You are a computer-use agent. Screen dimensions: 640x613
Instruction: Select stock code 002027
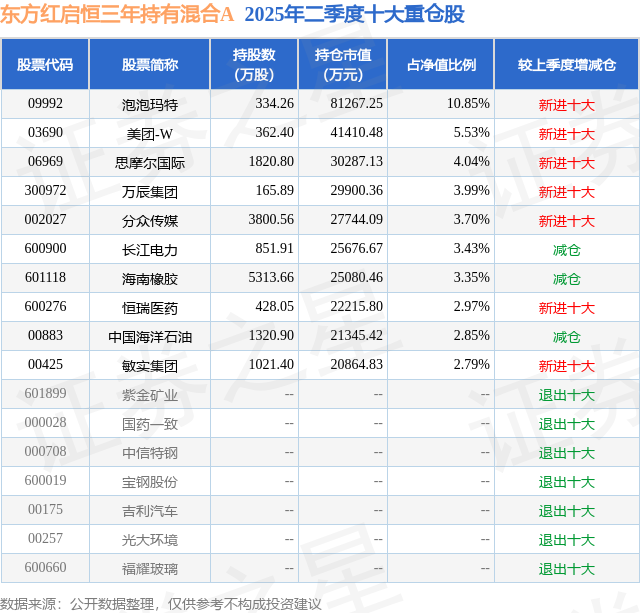(x=45, y=219)
